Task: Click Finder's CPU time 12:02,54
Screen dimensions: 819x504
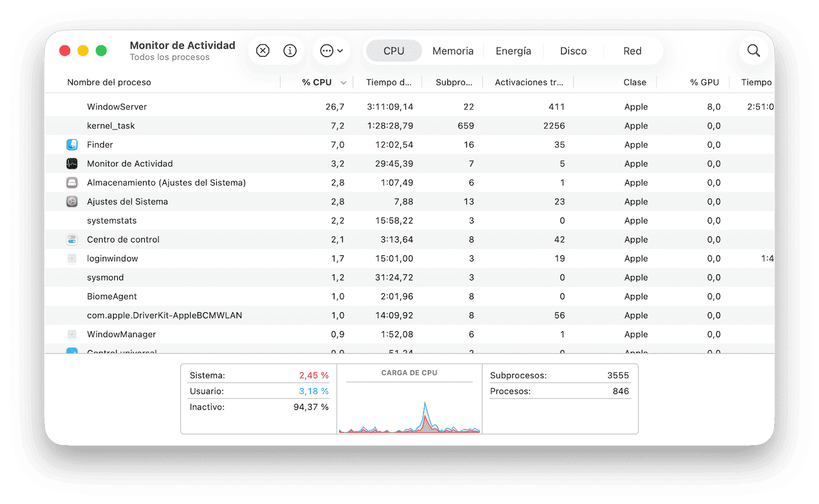Action: click(394, 145)
